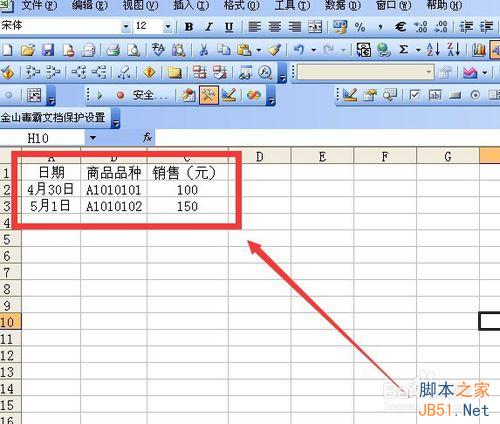Click the Insert Function fx button
The width and height of the screenshot is (500, 424).
coord(147,137)
